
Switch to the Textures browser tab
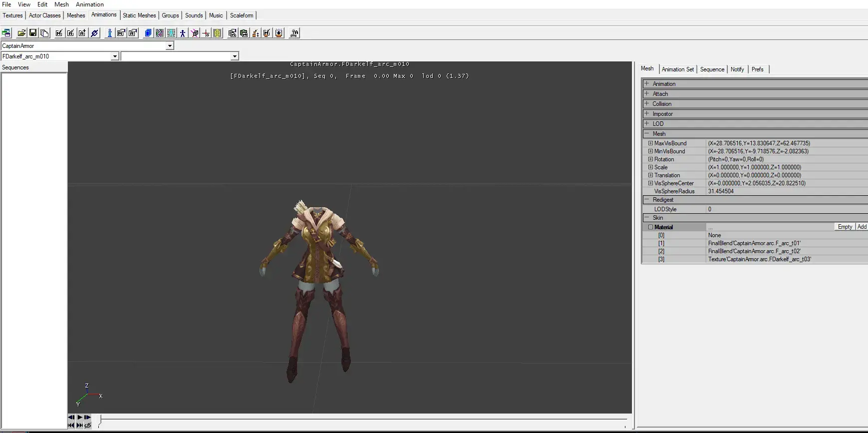pyautogui.click(x=12, y=15)
